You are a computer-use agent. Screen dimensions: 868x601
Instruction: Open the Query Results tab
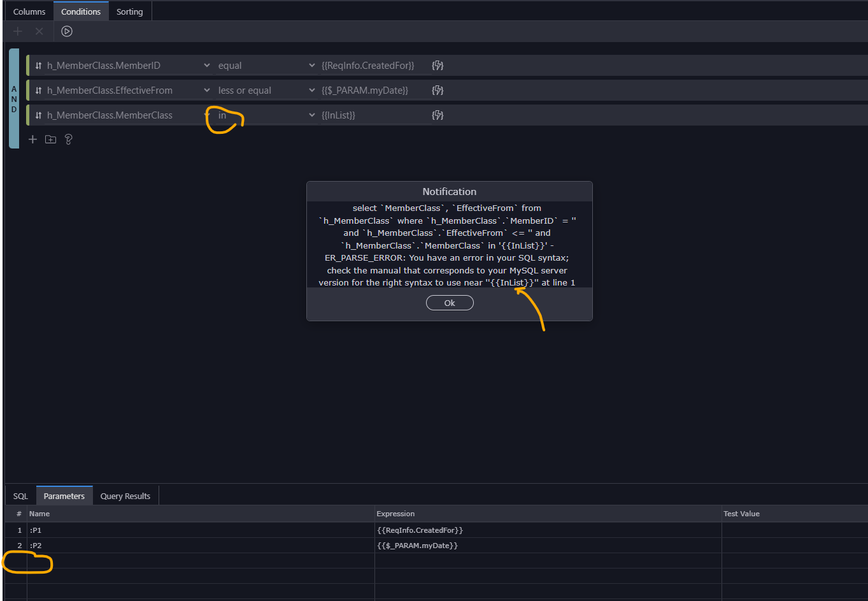click(125, 495)
